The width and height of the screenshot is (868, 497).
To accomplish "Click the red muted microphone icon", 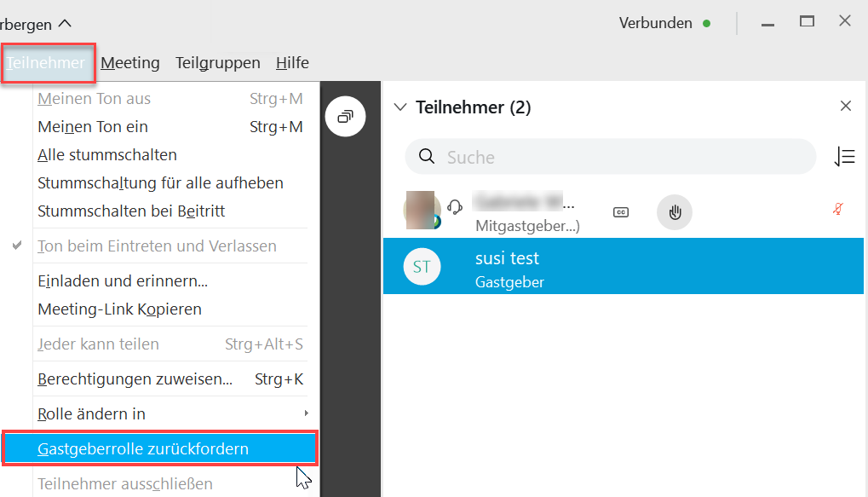I will point(838,209).
